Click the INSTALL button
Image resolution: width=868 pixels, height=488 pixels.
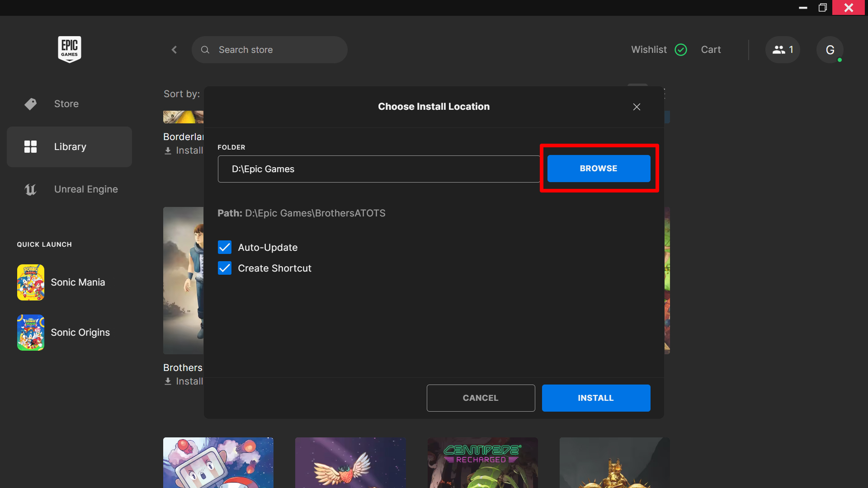(596, 398)
